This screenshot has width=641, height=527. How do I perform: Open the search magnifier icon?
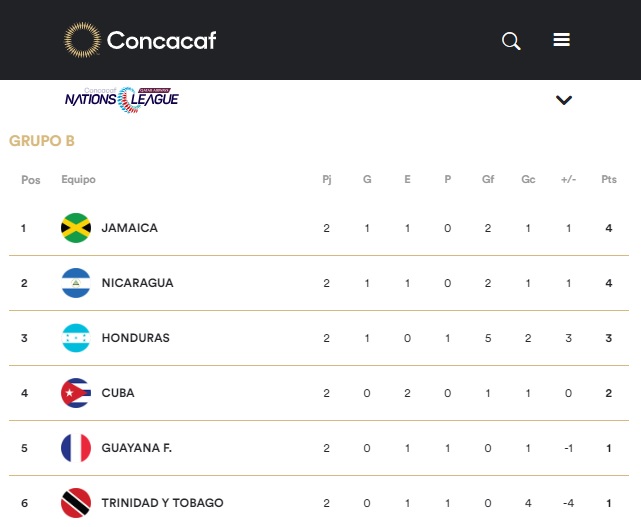[x=511, y=41]
